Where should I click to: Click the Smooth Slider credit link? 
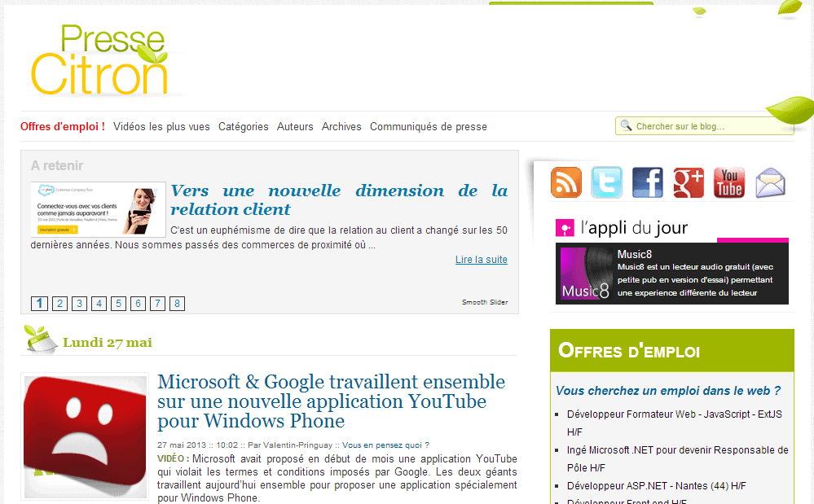485,302
